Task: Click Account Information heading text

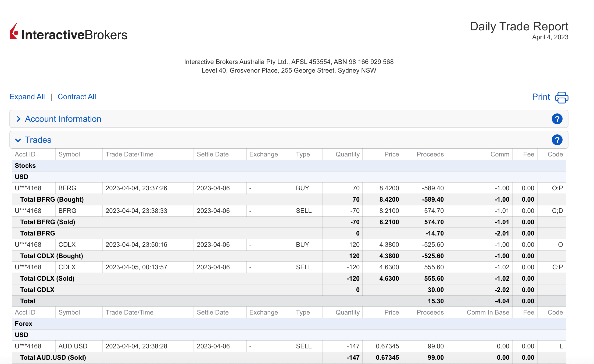Action: (x=63, y=119)
